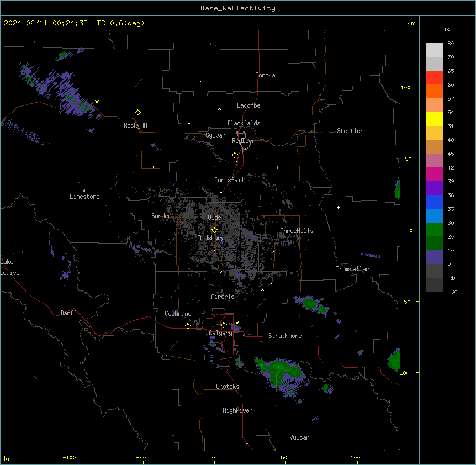This screenshot has height=465, width=476.
Task: Select the Sundre label
Action: [x=161, y=216]
